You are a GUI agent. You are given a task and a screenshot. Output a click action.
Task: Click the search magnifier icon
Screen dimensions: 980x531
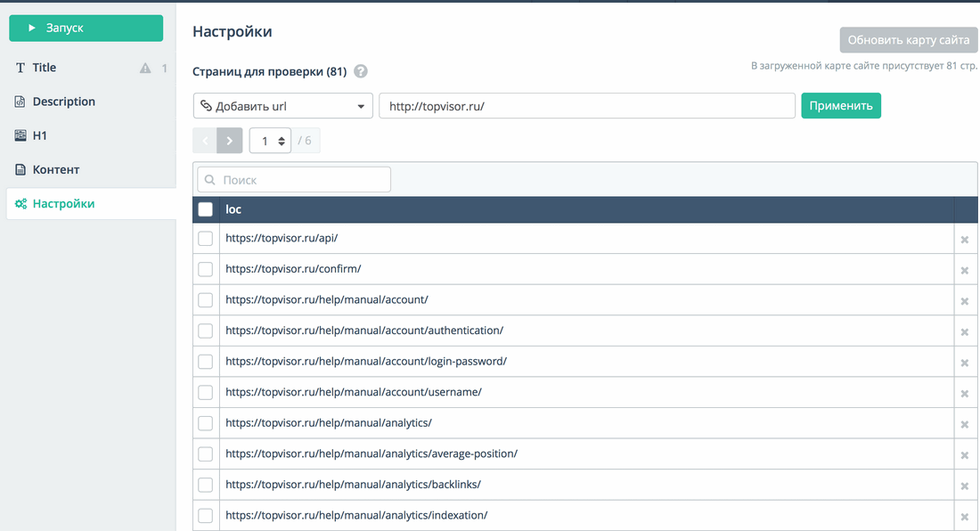tap(210, 180)
